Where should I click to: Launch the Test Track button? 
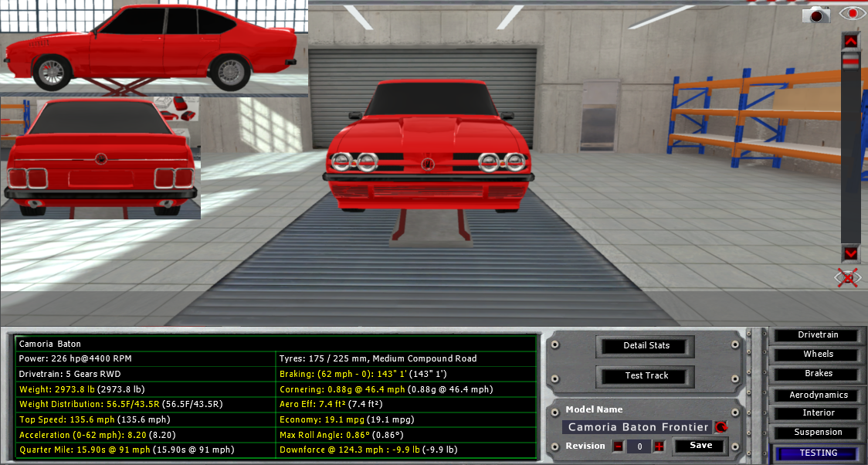(646, 376)
